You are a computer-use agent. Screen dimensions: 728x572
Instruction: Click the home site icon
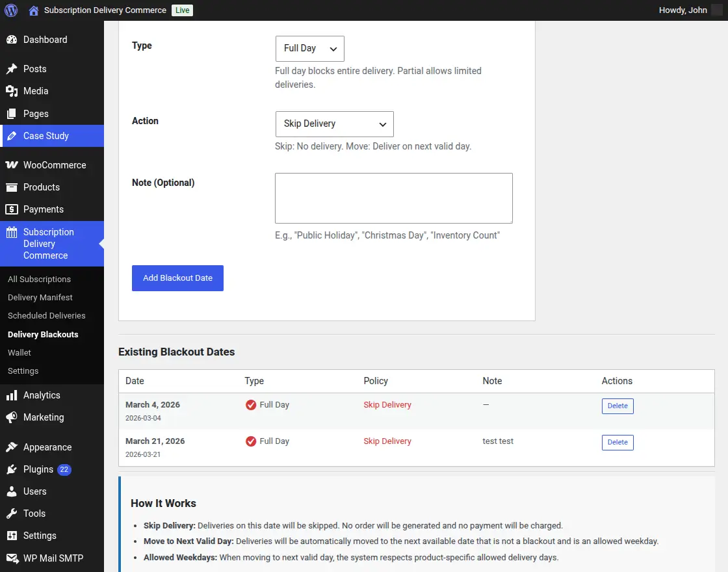click(x=33, y=10)
